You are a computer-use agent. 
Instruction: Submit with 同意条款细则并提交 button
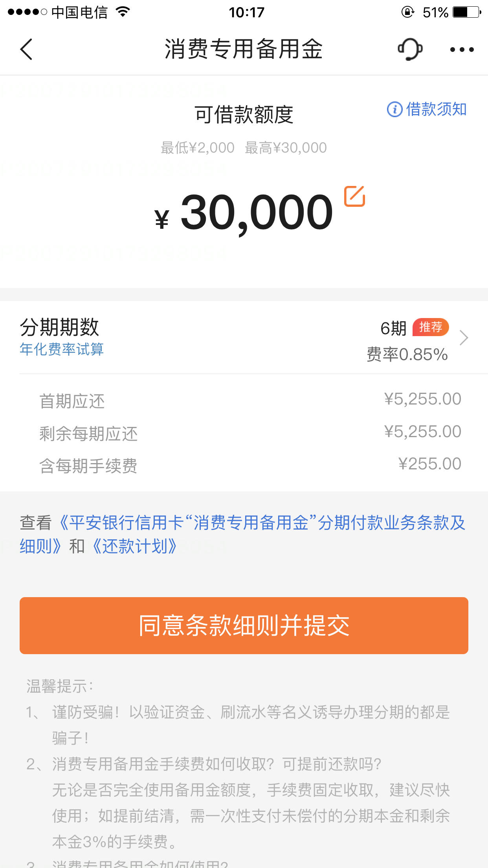click(x=244, y=625)
